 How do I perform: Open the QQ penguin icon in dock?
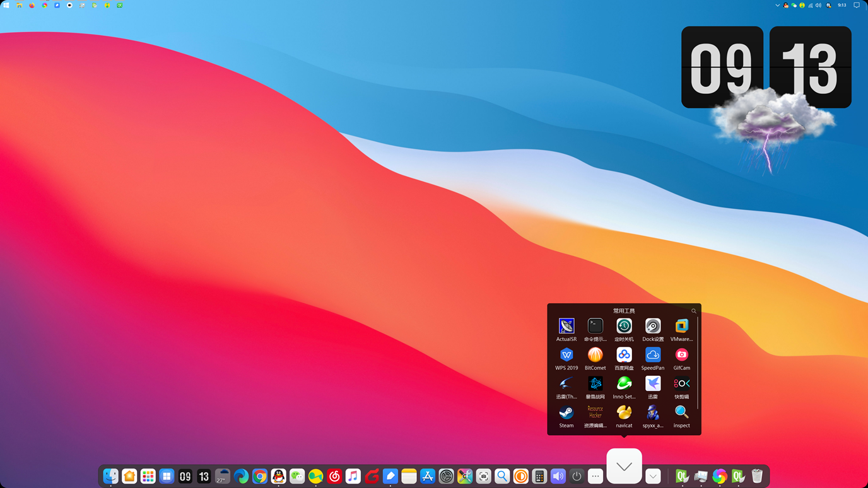[x=278, y=477]
